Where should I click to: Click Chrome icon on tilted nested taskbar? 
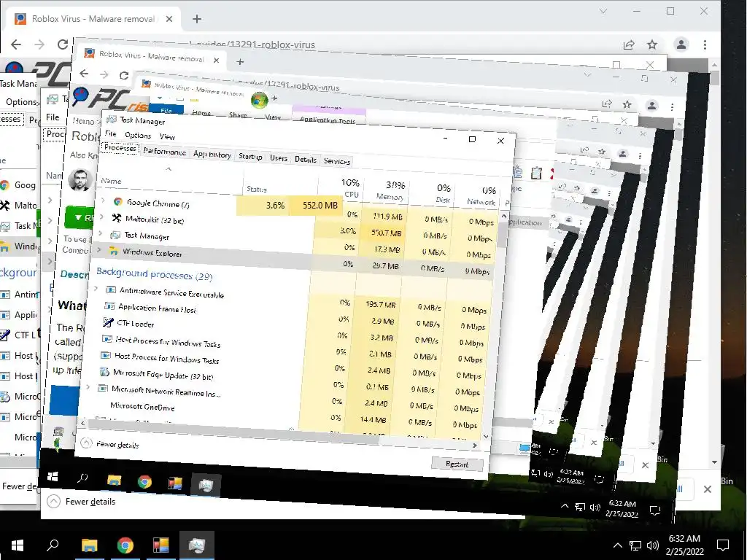coord(144,482)
